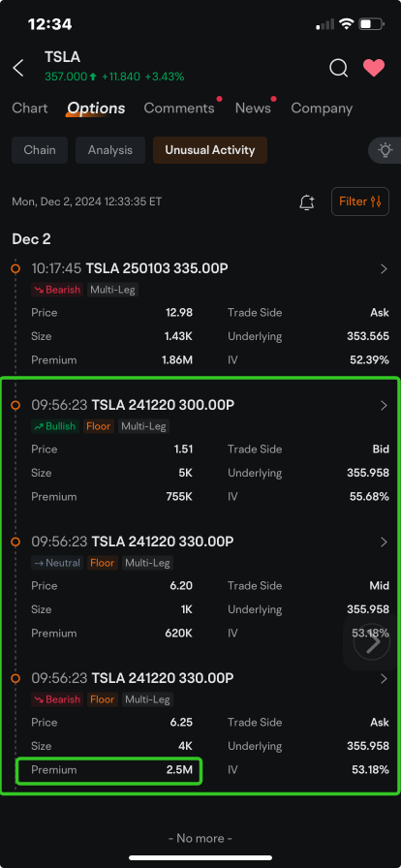Screen dimensions: 401x868
Task: Click the alert bell with plus icon
Action: click(x=307, y=202)
